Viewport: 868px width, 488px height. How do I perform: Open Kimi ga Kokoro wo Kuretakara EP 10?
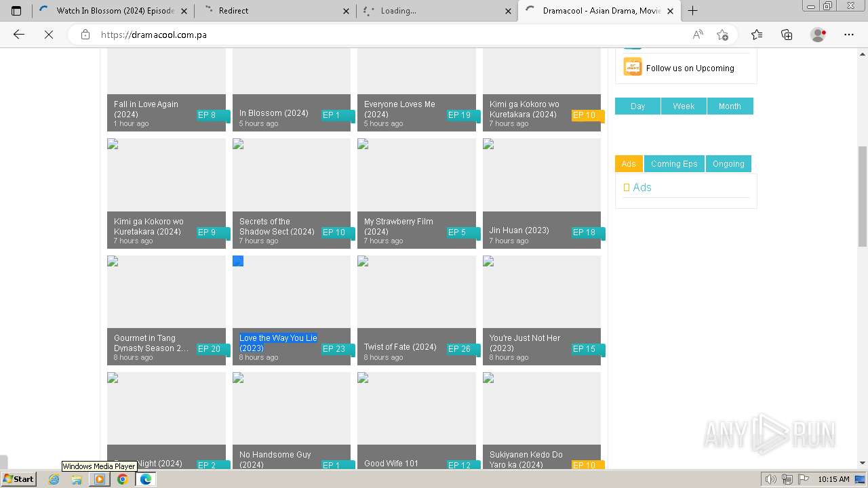tap(524, 109)
